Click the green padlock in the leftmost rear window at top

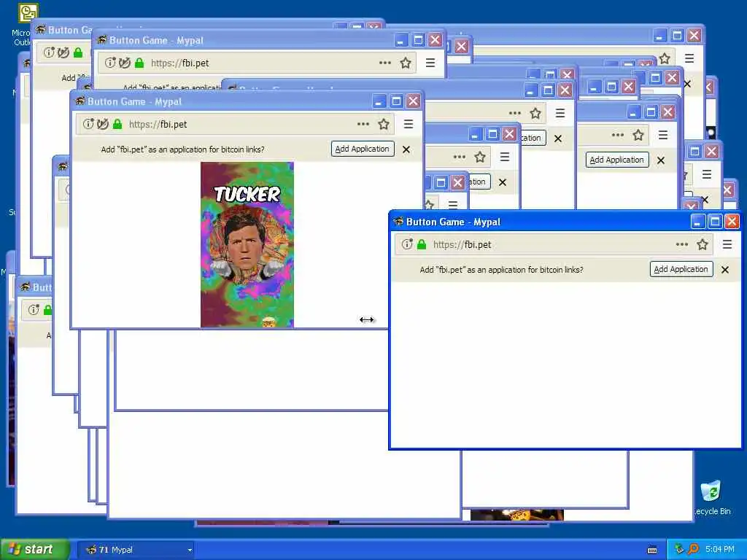pos(78,52)
